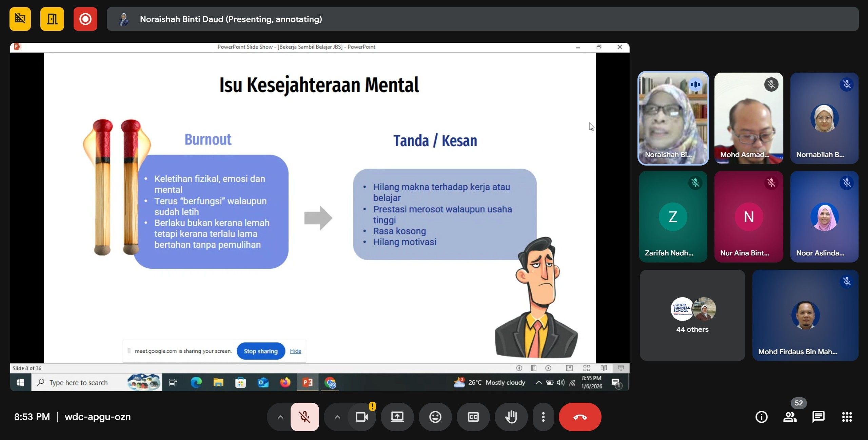Viewport: 868px width, 440px height.
Task: Toggle the camera on or off
Action: [x=361, y=417]
